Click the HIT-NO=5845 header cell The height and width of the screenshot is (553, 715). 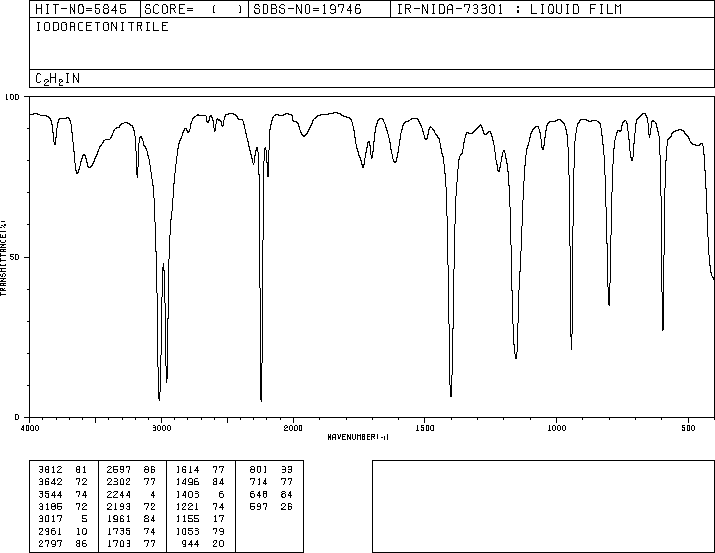(84, 9)
